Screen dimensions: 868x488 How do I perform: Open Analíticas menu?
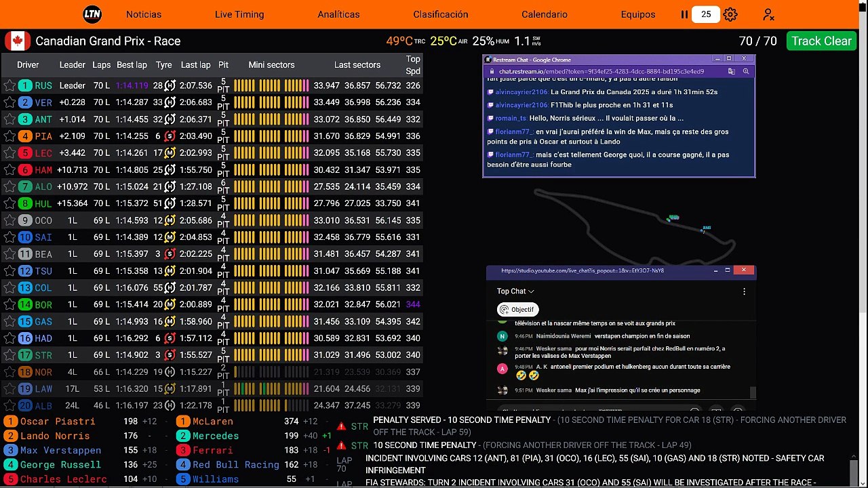tap(338, 14)
